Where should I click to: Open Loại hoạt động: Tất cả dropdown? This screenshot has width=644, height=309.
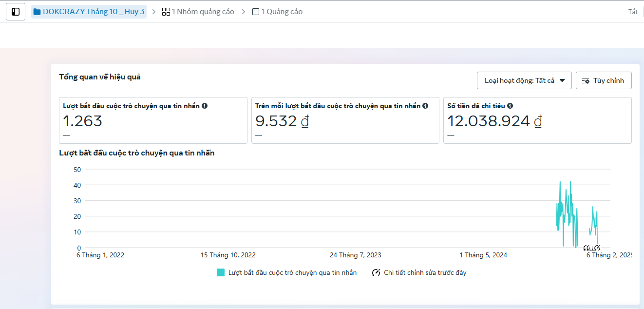point(524,80)
